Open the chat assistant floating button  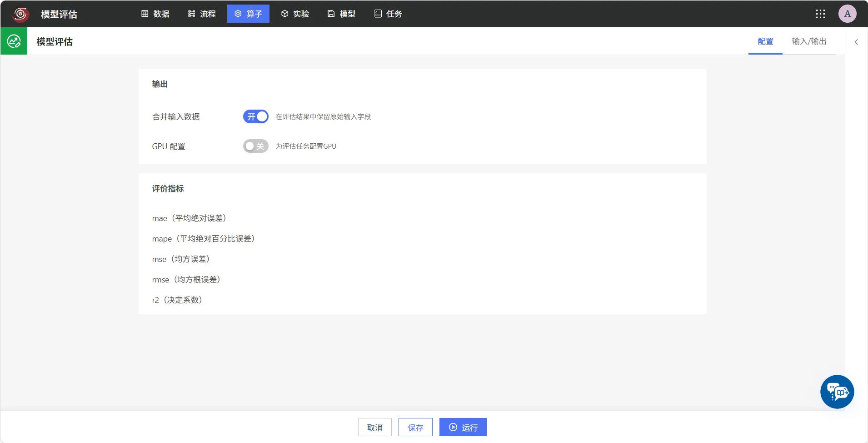837,392
